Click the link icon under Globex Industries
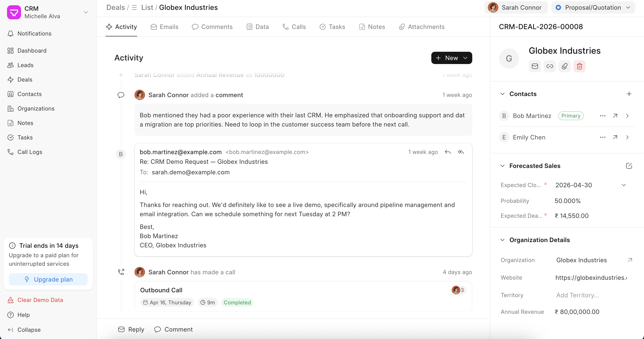 [x=550, y=66]
